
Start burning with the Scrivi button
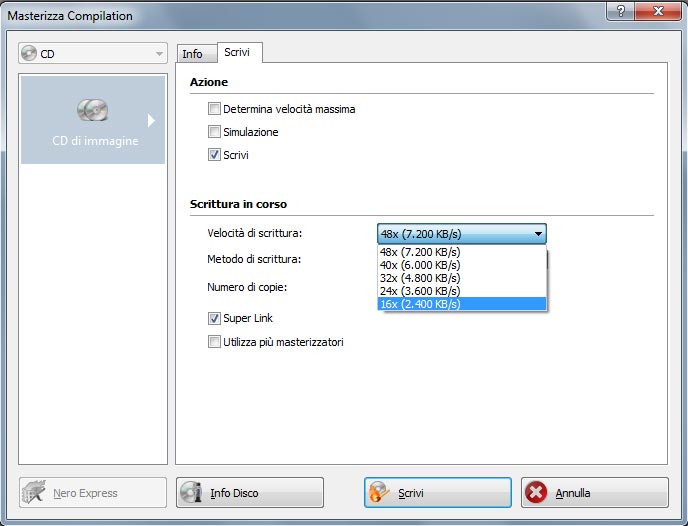437,493
